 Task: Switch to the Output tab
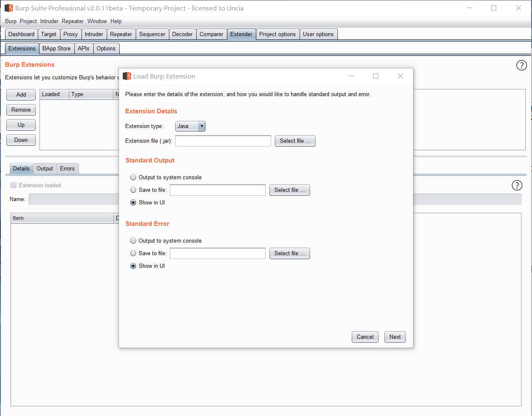click(45, 168)
